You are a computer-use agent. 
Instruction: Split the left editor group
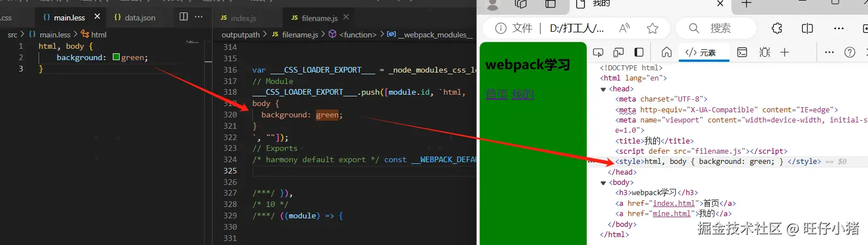[183, 17]
